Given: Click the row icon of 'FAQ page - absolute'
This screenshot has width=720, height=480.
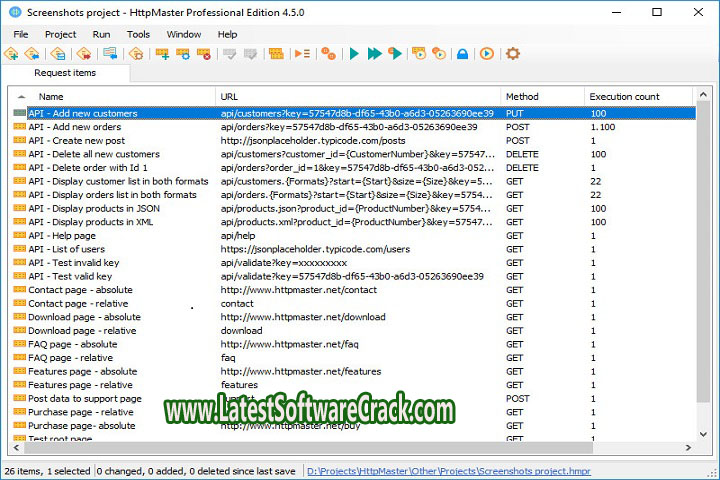Looking at the screenshot, I should click(19, 344).
